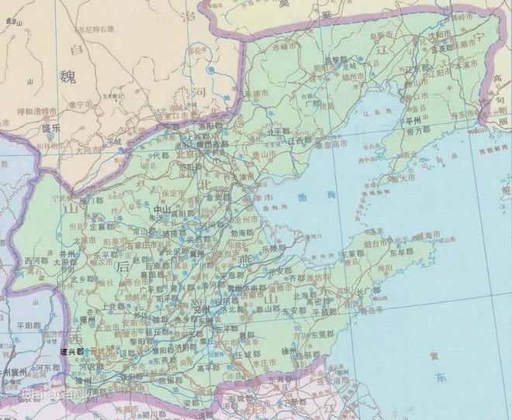The height and width of the screenshot is (420, 512).
Task: Select the 东牟郡 label
Action: click(x=402, y=253)
